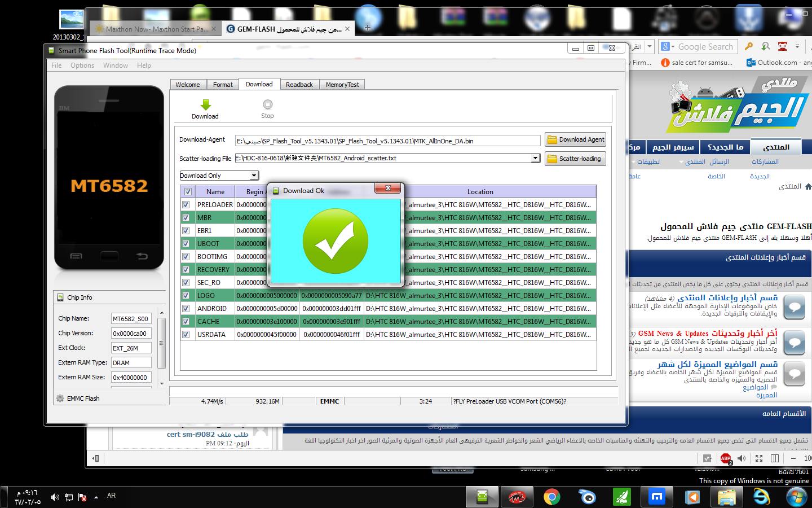812x508 pixels.
Task: Click the Smart Phone Flash Tool title icon
Action: click(52, 50)
